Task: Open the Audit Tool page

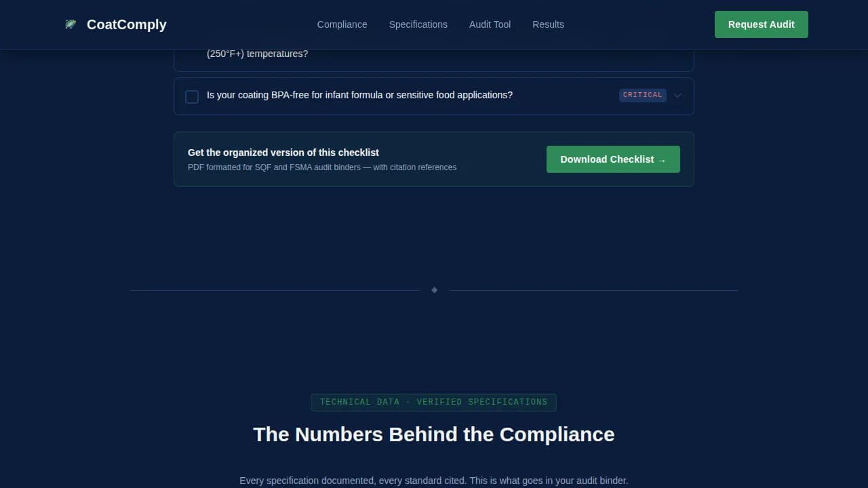Action: click(490, 24)
